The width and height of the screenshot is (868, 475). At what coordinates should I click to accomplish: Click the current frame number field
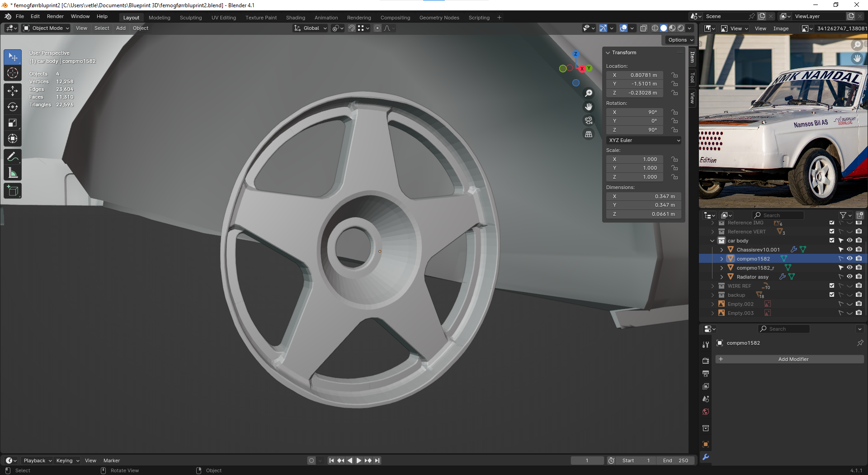click(587, 461)
